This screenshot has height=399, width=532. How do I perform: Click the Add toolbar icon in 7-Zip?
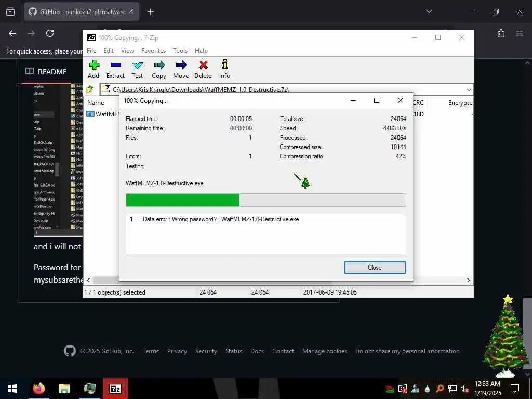pyautogui.click(x=94, y=69)
